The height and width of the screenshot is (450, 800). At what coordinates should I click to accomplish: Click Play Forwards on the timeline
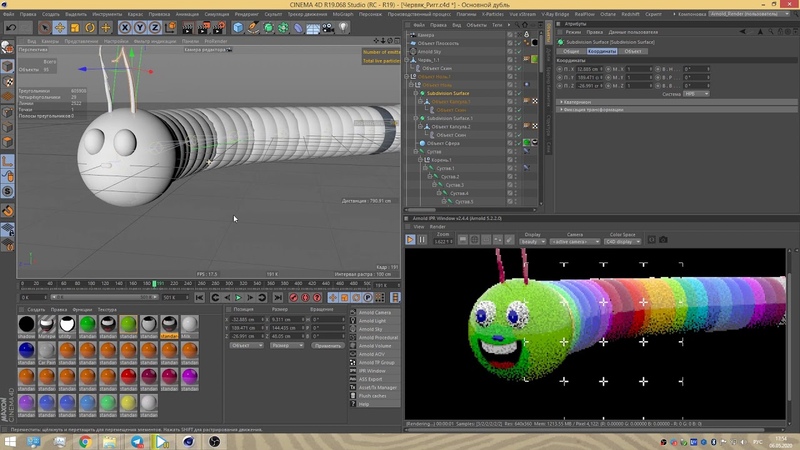pyautogui.click(x=238, y=297)
